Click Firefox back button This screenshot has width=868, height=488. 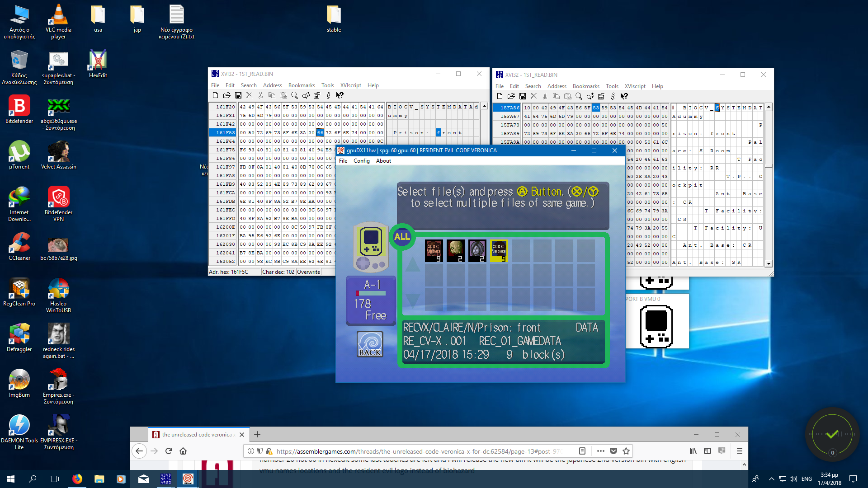click(x=139, y=451)
